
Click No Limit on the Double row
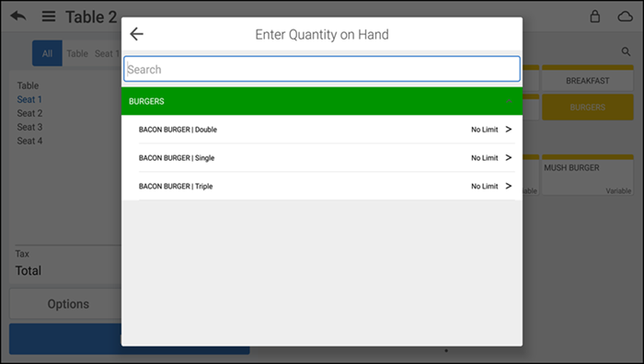click(x=485, y=130)
